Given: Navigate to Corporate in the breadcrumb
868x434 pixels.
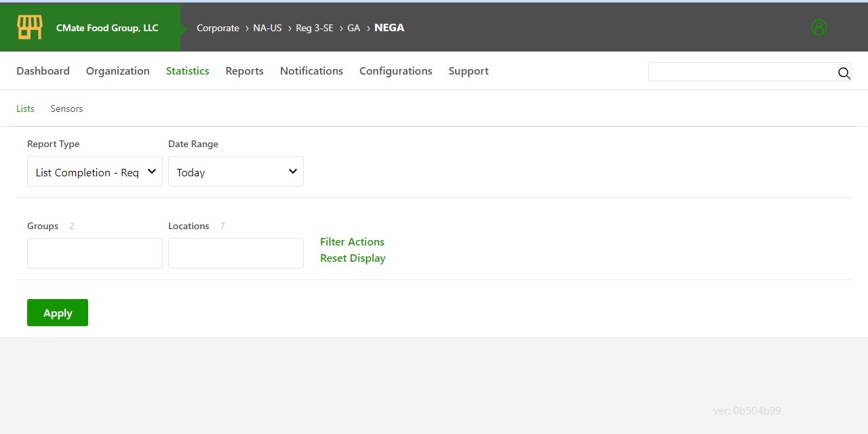Looking at the screenshot, I should 218,28.
